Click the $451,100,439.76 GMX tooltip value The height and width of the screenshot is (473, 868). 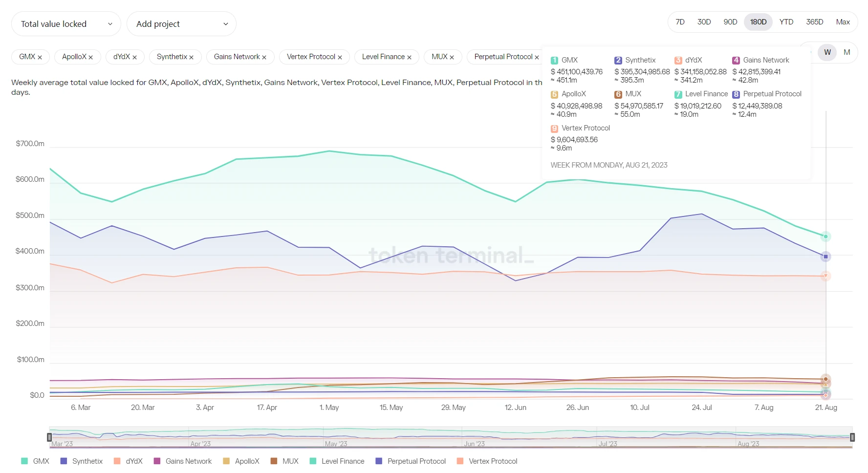pos(577,72)
